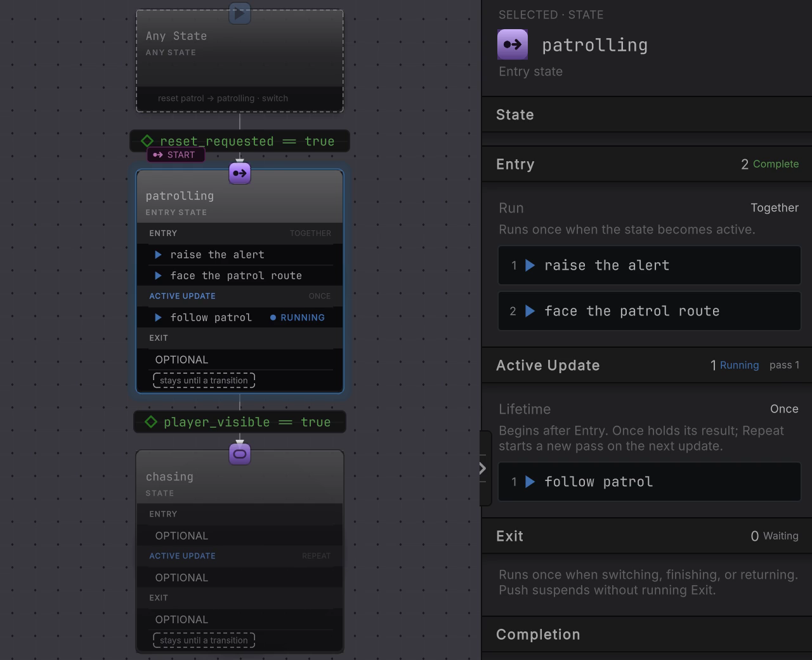The height and width of the screenshot is (660, 812).
Task: Select the player_visible == true transition condition
Action: pos(240,422)
